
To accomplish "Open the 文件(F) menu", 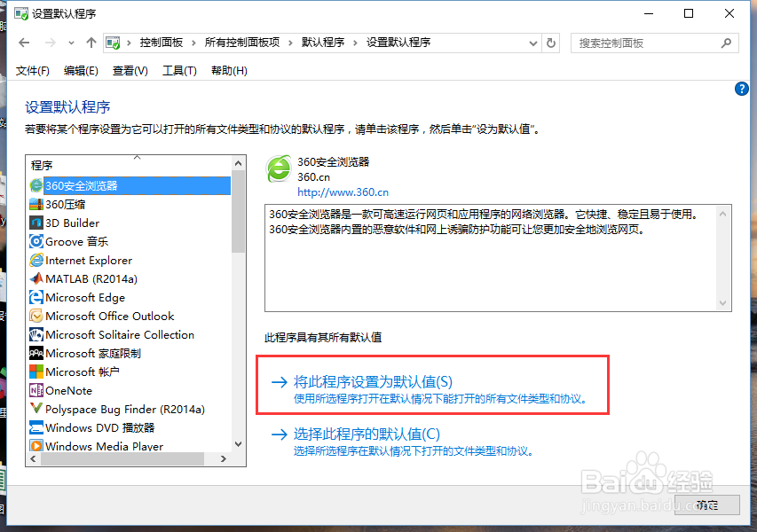I will pyautogui.click(x=32, y=71).
